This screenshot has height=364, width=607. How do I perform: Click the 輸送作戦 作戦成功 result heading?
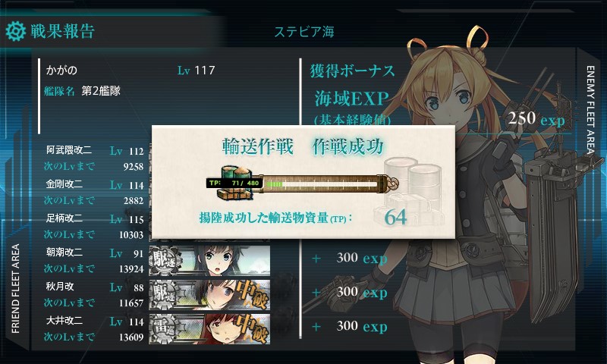[x=303, y=146]
